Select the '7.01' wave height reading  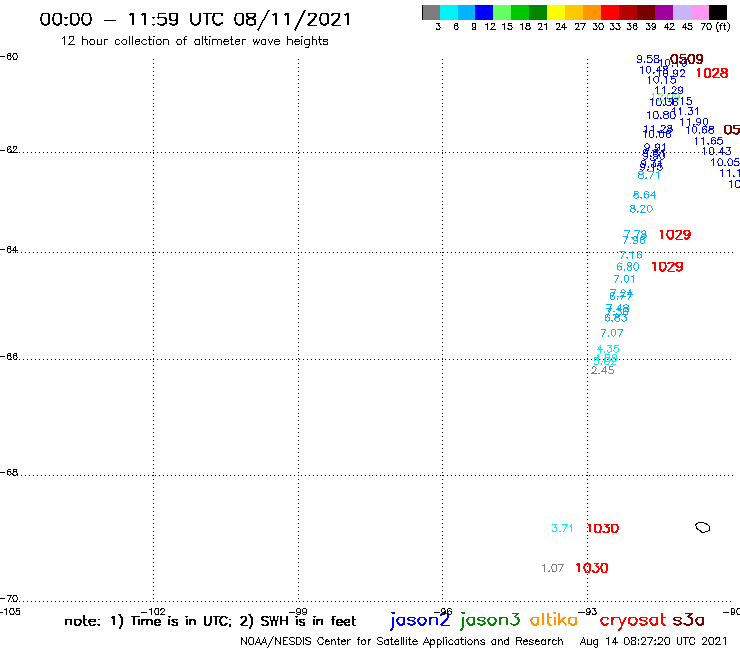point(624,279)
